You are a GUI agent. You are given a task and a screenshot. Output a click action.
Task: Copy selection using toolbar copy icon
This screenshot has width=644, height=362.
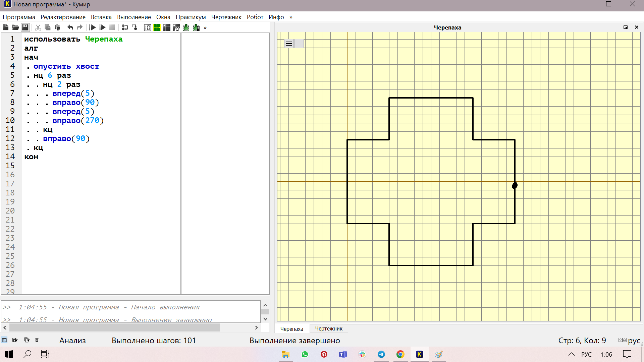pos(48,27)
